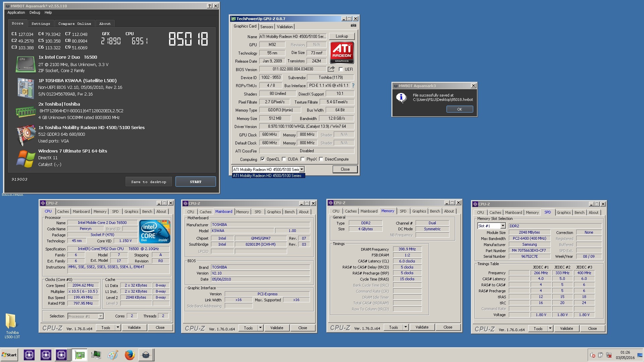Click the Aquamark3 title bar help button
644x362 pixels.
pyautogui.click(x=209, y=6)
